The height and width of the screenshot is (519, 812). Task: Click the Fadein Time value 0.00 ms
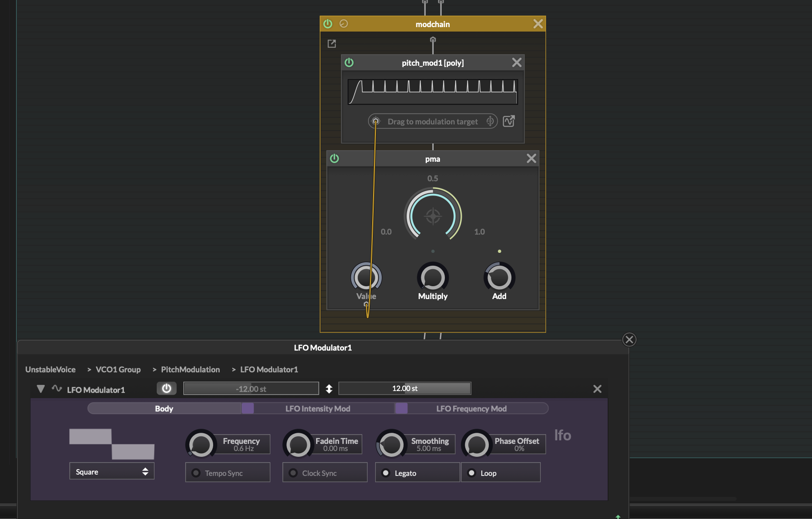coord(336,449)
